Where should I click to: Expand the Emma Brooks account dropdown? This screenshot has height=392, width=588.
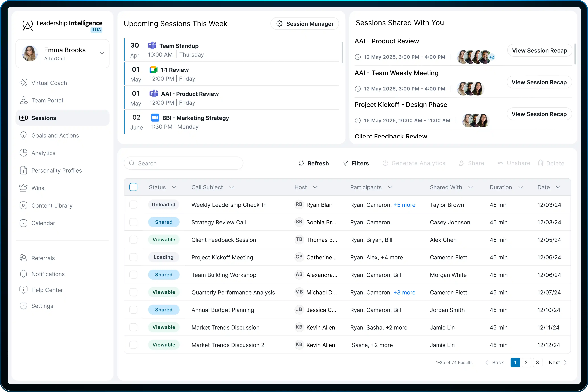[102, 53]
